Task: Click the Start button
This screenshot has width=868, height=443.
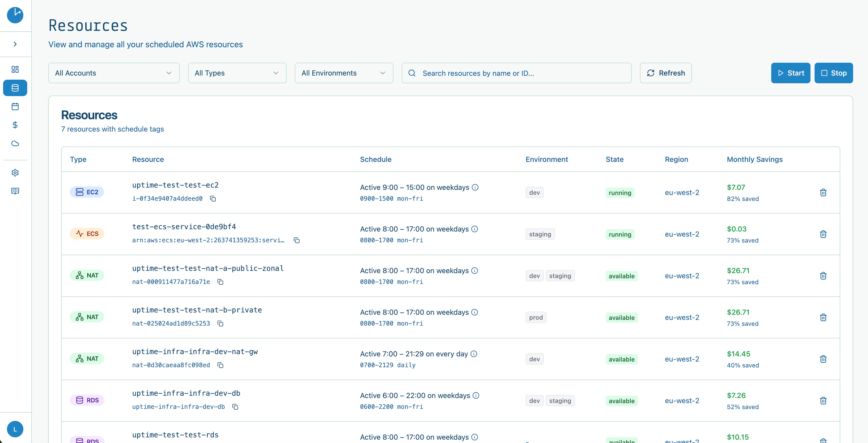Action: point(790,73)
